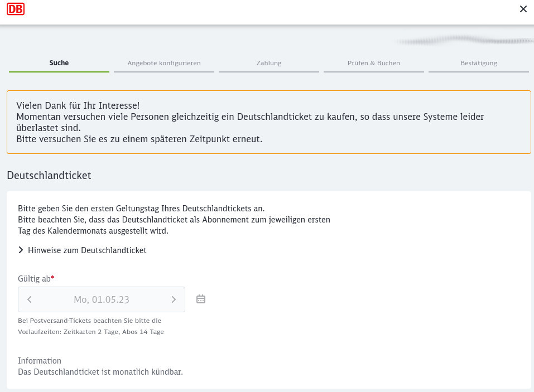
Task: Click the Gültig ab date field showing Mo, 01.05.23
Action: [101, 299]
